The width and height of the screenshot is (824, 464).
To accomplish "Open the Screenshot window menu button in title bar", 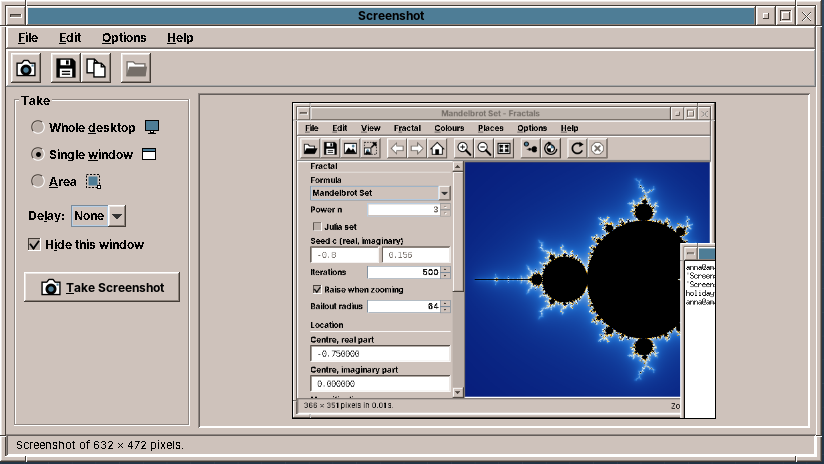I will click(16, 16).
